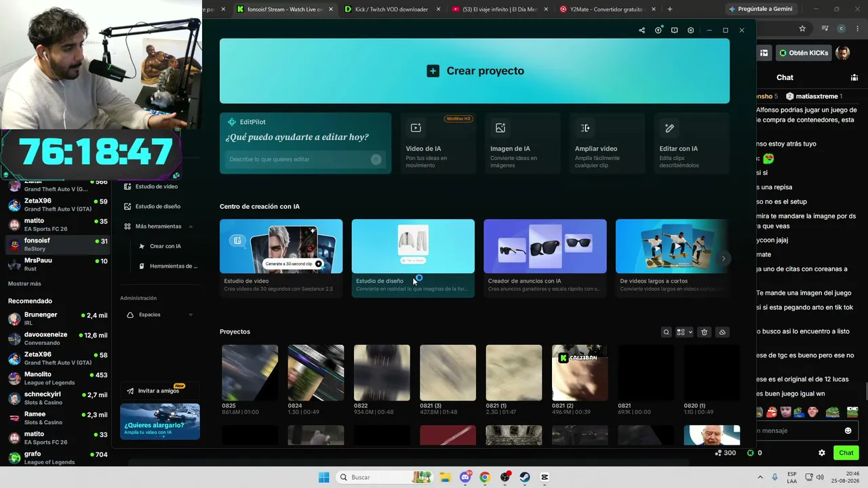Open a new browser tab
This screenshot has height=488, width=868.
tap(670, 9)
